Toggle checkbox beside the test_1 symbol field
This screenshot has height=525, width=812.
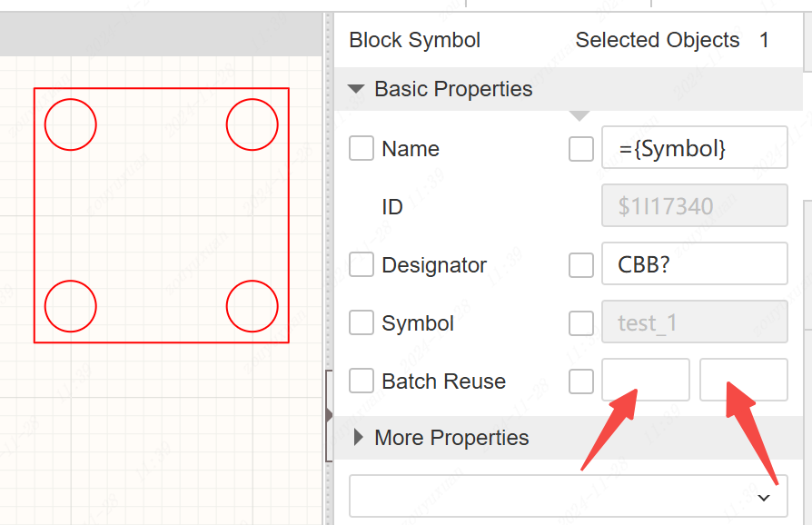coord(581,322)
